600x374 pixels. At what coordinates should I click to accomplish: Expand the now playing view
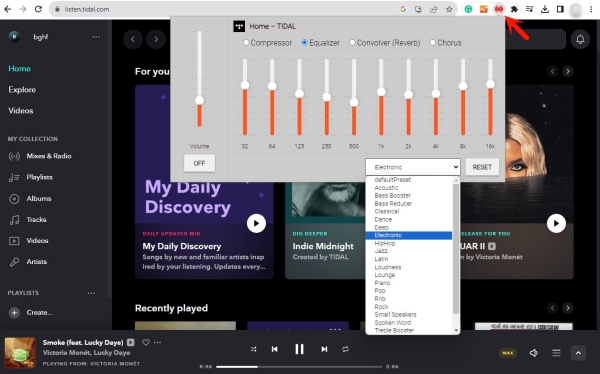pyautogui.click(x=578, y=353)
